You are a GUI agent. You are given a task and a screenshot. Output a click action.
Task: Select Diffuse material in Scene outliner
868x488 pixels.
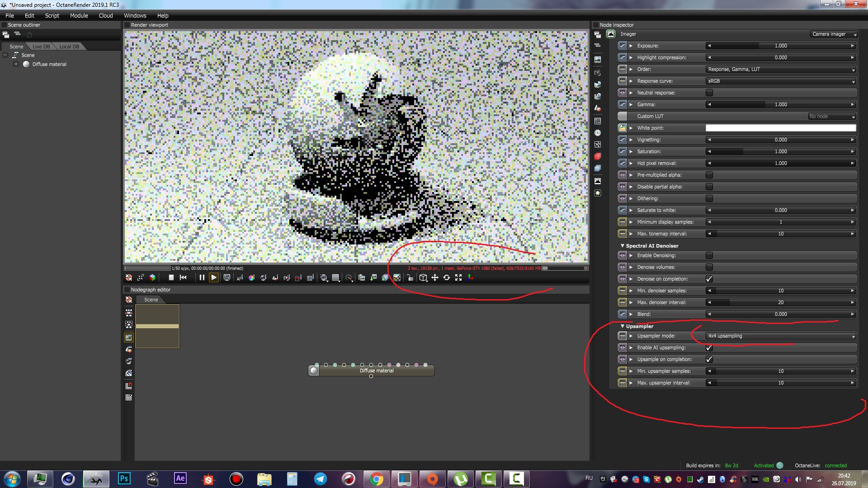click(49, 64)
